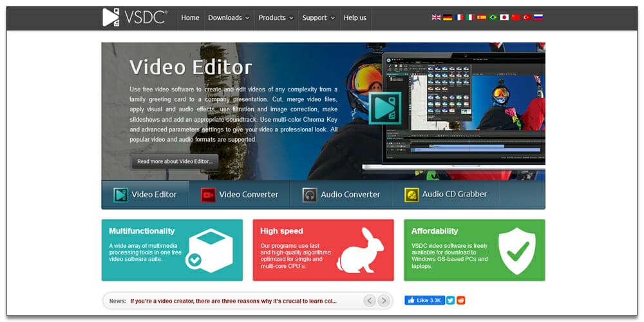Switch to the Audio CD Grabber tab label
Viewport: 644px width, 322px height.
pos(455,194)
